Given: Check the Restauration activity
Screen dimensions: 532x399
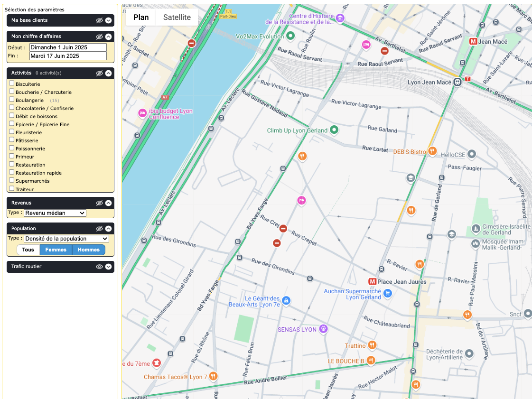Looking at the screenshot, I should pos(11,164).
